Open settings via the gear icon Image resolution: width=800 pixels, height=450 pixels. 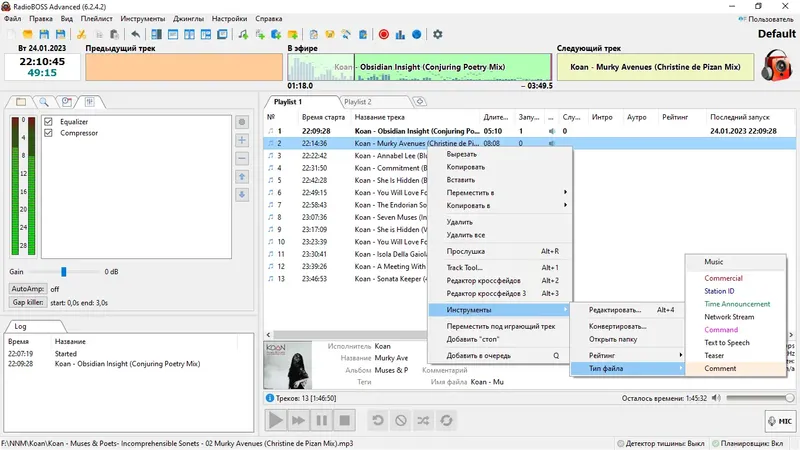click(437, 34)
